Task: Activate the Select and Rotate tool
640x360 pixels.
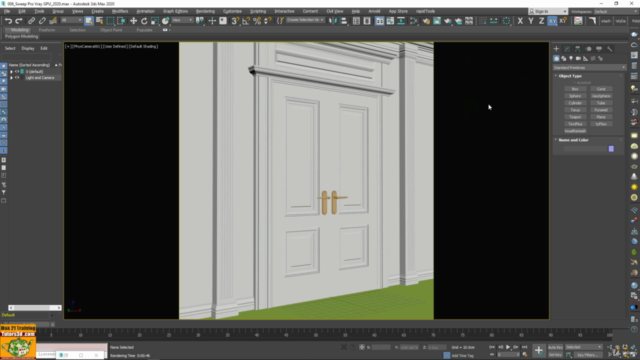Action: [x=144, y=21]
